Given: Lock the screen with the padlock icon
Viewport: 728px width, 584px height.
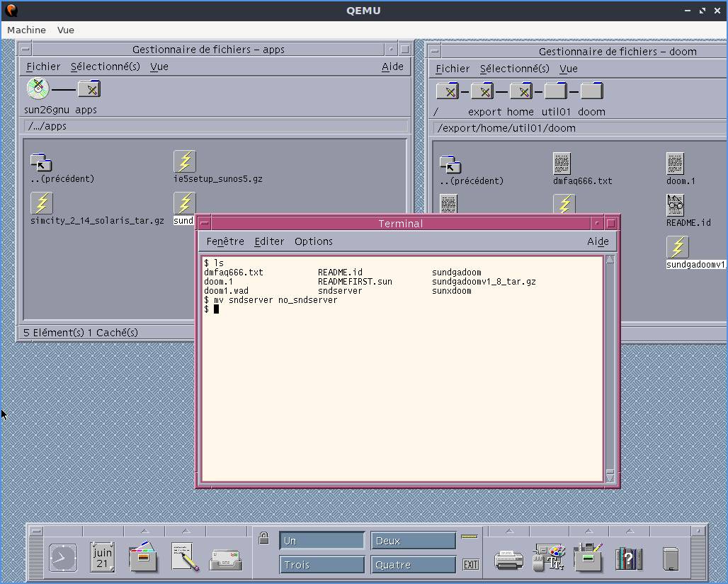Looking at the screenshot, I should click(263, 538).
